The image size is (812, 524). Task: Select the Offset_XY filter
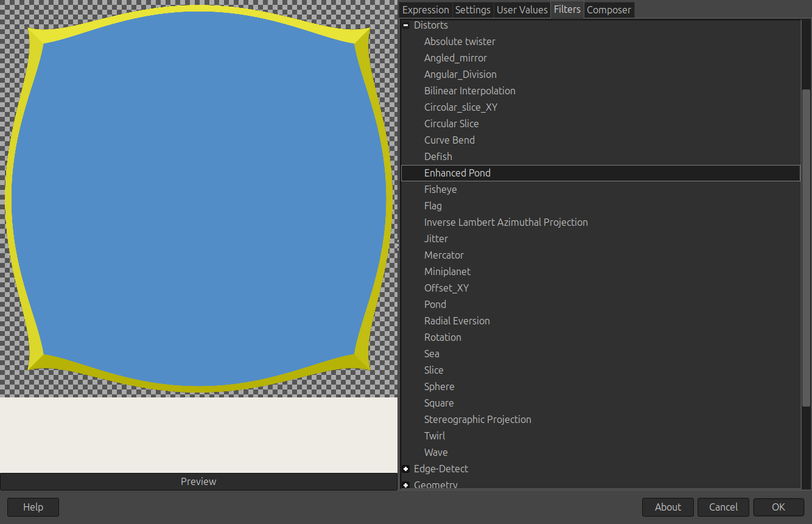(x=446, y=288)
